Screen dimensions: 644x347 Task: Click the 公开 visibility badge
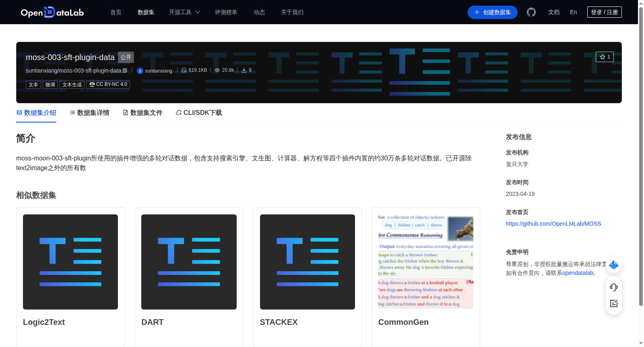126,57
